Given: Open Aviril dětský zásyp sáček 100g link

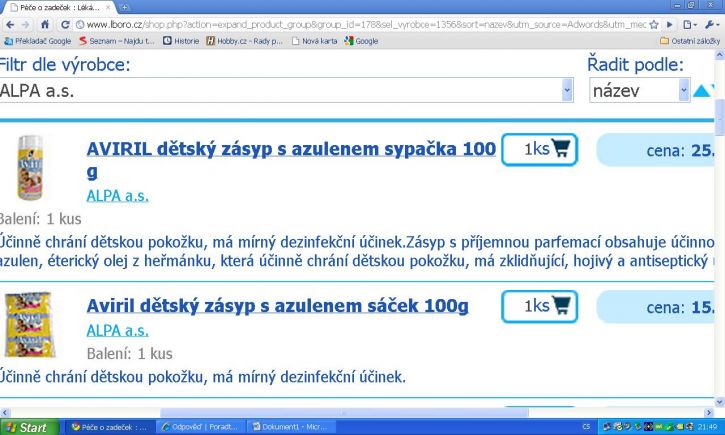Looking at the screenshot, I should (x=277, y=306).
